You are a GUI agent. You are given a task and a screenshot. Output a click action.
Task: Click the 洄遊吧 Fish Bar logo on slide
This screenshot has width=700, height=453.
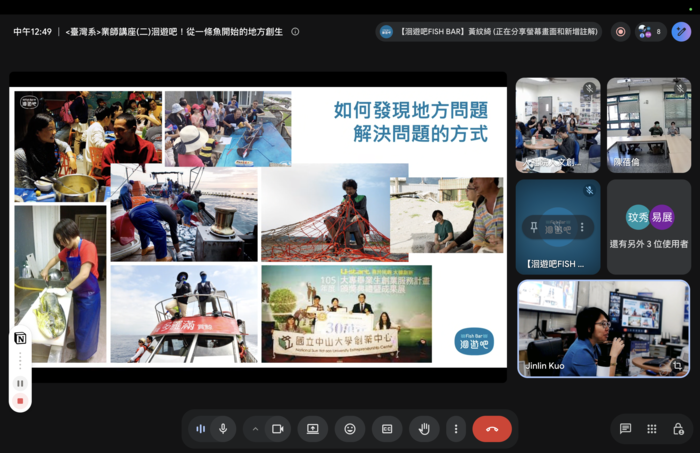pyautogui.click(x=474, y=341)
